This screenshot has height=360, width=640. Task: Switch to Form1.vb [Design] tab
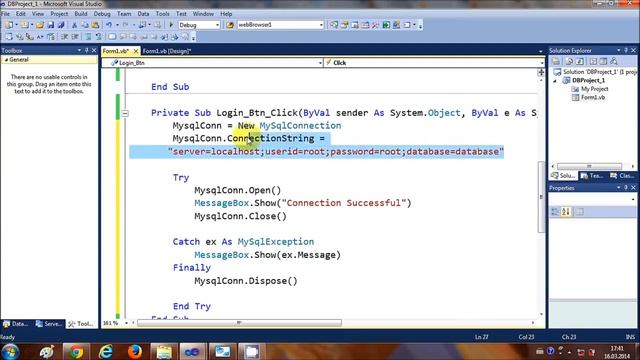coord(167,51)
